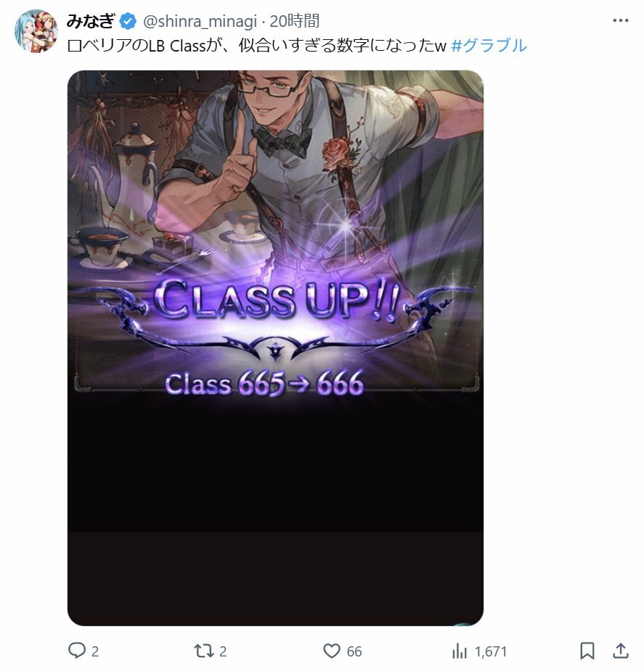The width and height of the screenshot is (644, 671).
Task: Click the 1,671 views count
Action: pos(491,651)
